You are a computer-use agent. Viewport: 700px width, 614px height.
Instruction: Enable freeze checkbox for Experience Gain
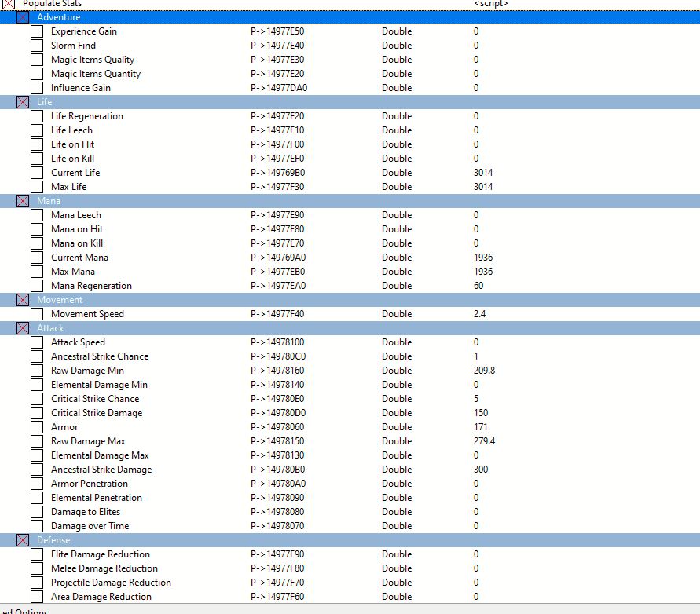(37, 31)
